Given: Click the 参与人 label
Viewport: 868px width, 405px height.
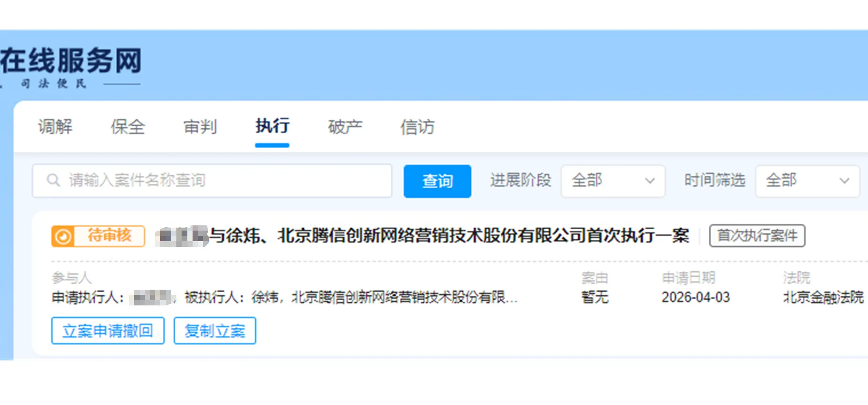Looking at the screenshot, I should click(71, 278).
